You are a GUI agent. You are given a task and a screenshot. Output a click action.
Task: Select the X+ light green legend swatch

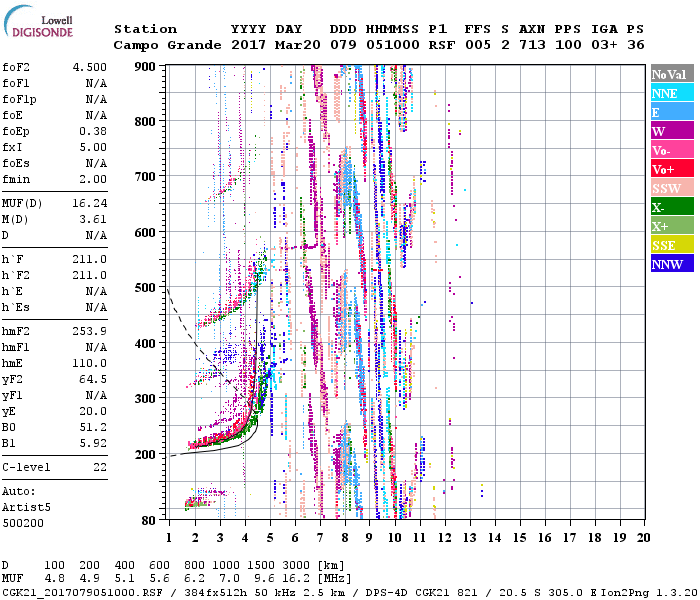672,226
